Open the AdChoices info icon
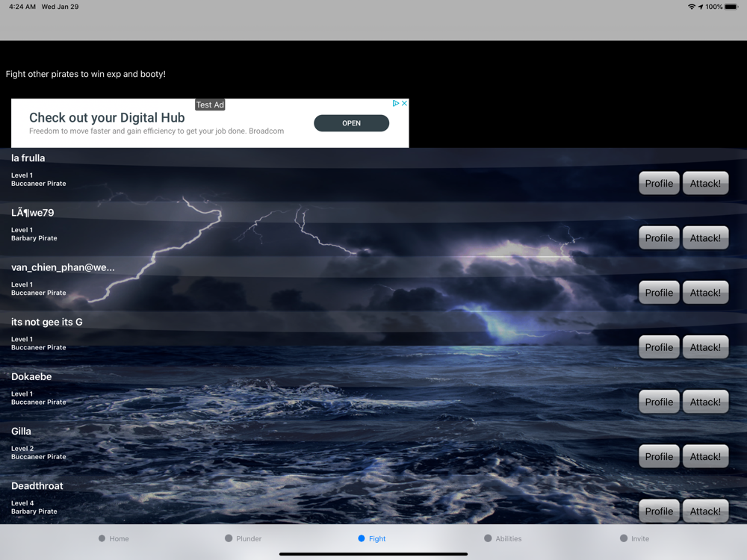The width and height of the screenshot is (747, 560). [x=395, y=103]
